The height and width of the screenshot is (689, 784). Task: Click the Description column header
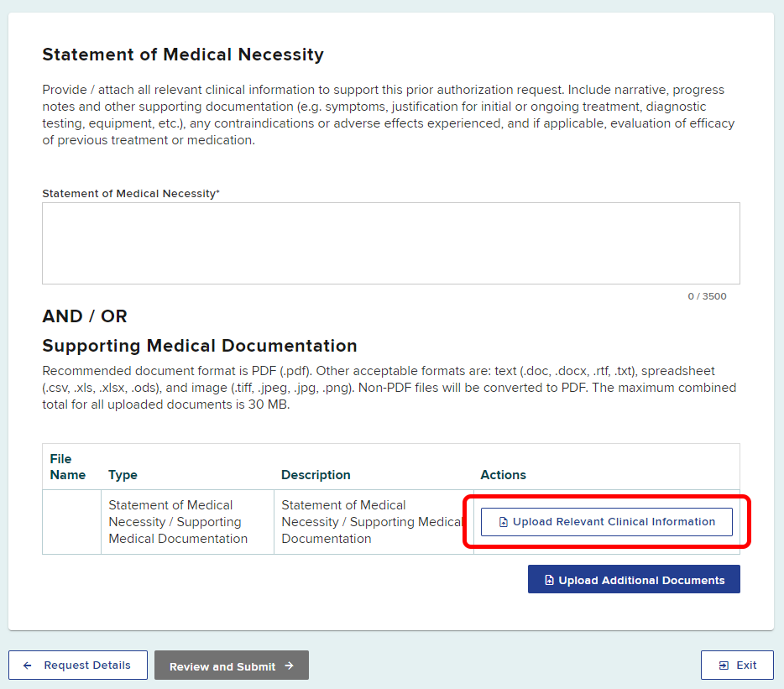click(316, 475)
